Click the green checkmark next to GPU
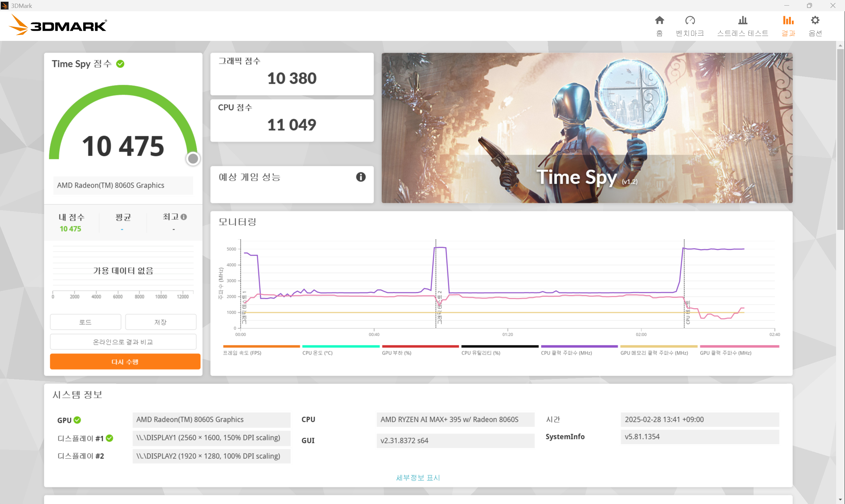 click(x=78, y=420)
